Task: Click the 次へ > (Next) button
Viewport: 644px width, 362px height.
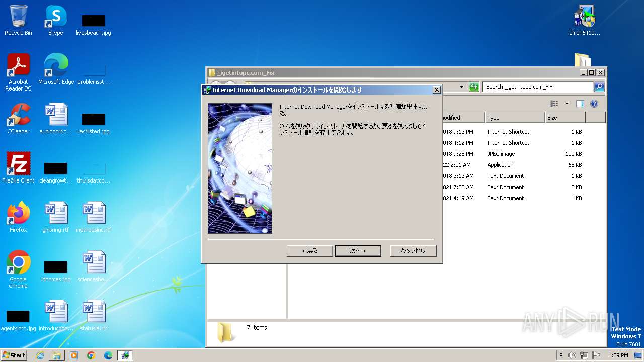Action: 358,251
